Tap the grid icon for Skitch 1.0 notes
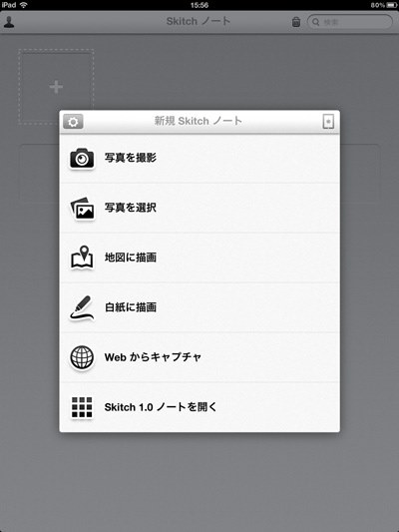 click(82, 407)
